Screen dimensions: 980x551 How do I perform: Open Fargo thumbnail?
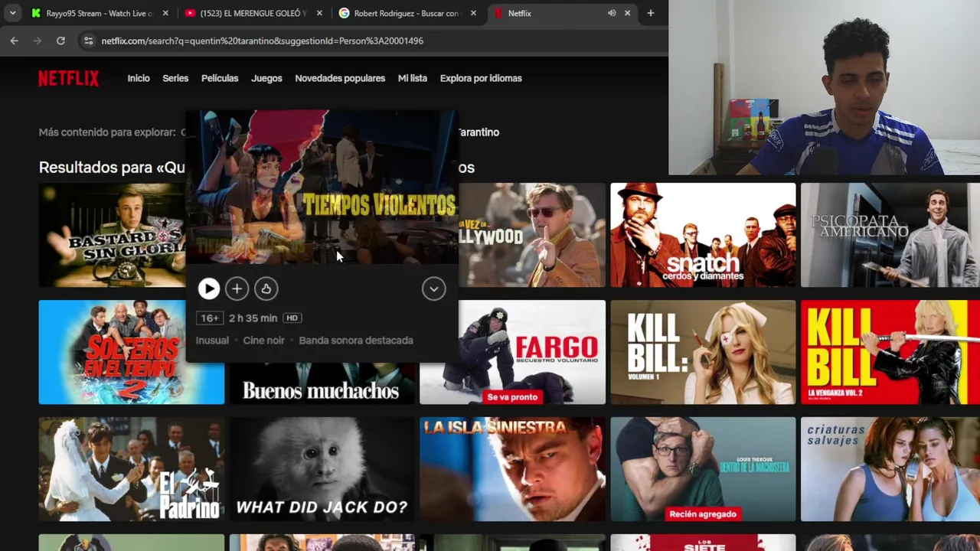pos(532,352)
